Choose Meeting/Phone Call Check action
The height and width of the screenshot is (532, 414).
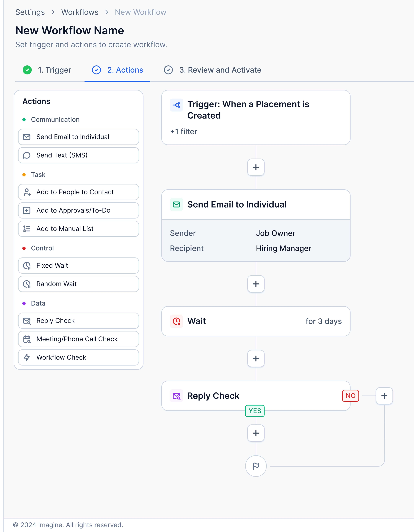pos(78,339)
